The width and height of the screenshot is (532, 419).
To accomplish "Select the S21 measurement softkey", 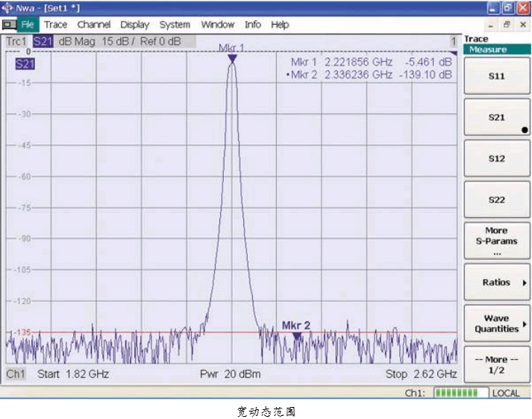I will (496, 117).
